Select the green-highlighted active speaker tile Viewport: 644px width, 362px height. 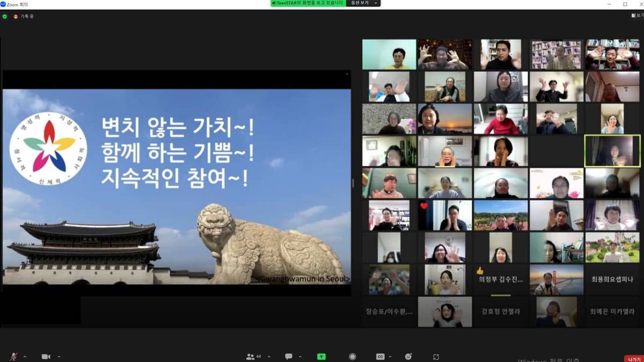tap(612, 151)
